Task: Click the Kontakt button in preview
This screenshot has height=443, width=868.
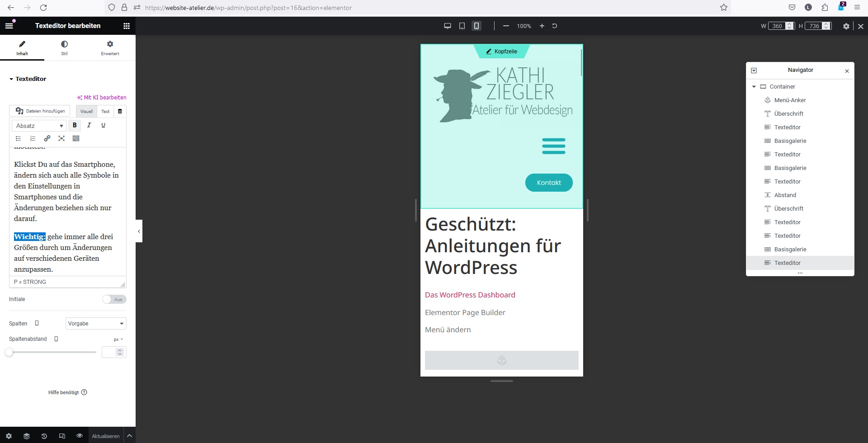Action: tap(549, 183)
